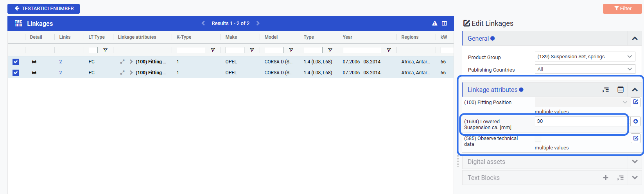The height and width of the screenshot is (194, 644).
Task: Focus the Type column filter input
Action: [313, 50]
